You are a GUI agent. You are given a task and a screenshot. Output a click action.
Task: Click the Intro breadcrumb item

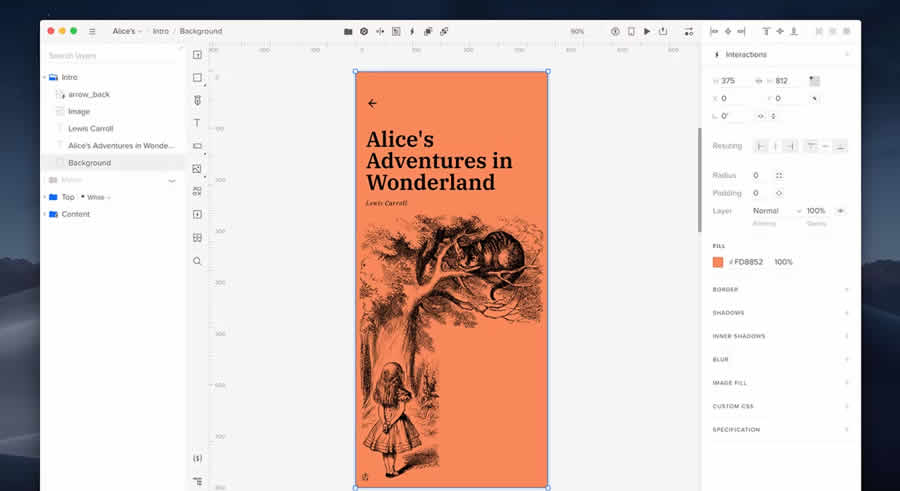click(160, 32)
